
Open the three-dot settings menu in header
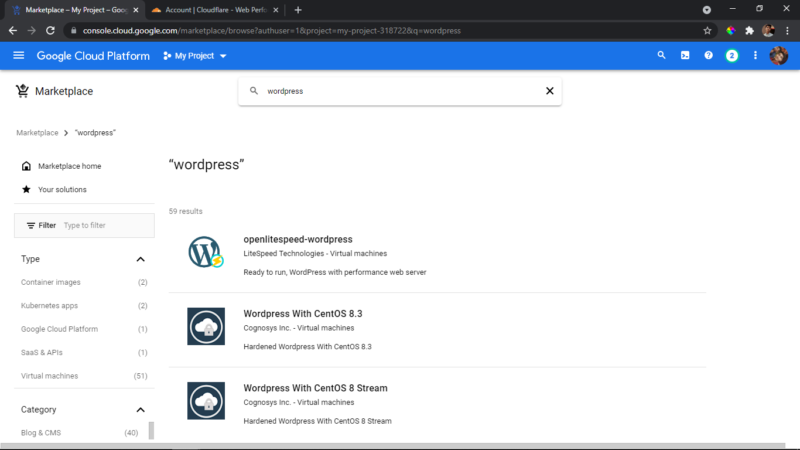point(755,56)
